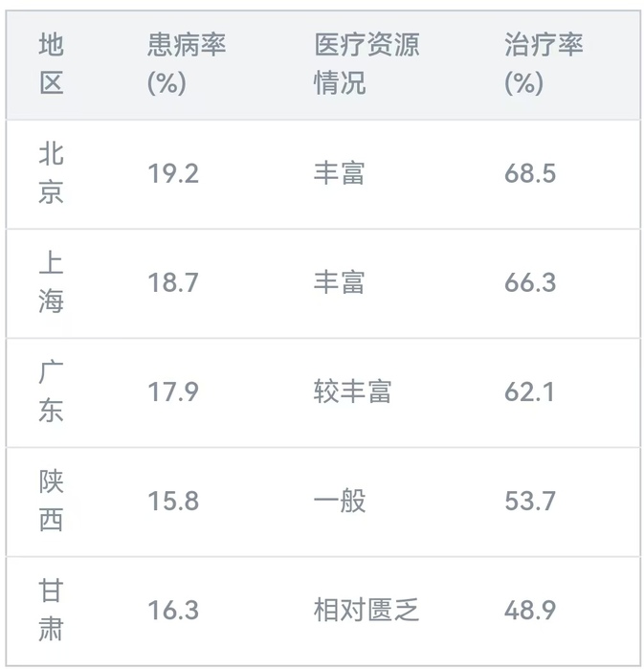This screenshot has width=644, height=670.
Task: Select the 广东 region cell
Action: point(52,391)
